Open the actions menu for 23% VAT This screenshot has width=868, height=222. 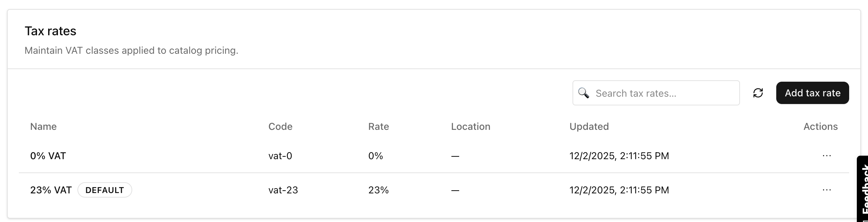[826, 190]
